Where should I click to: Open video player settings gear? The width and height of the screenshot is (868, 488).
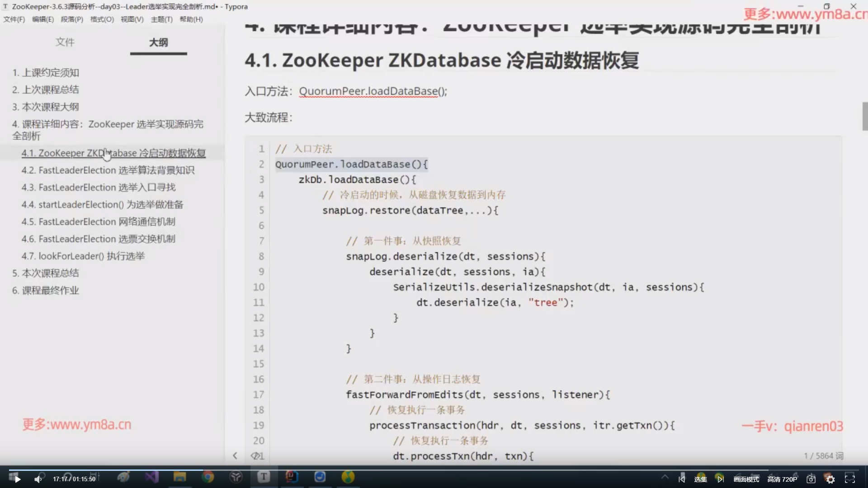tap(830, 479)
